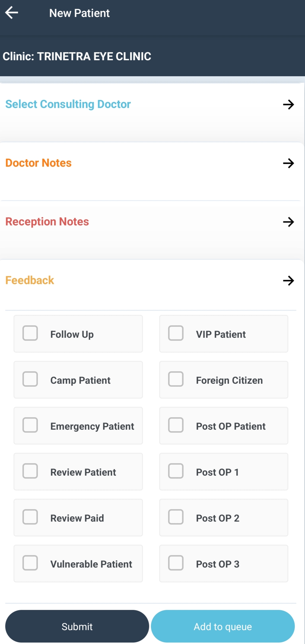Expand the Reception Notes section label

tap(47, 222)
